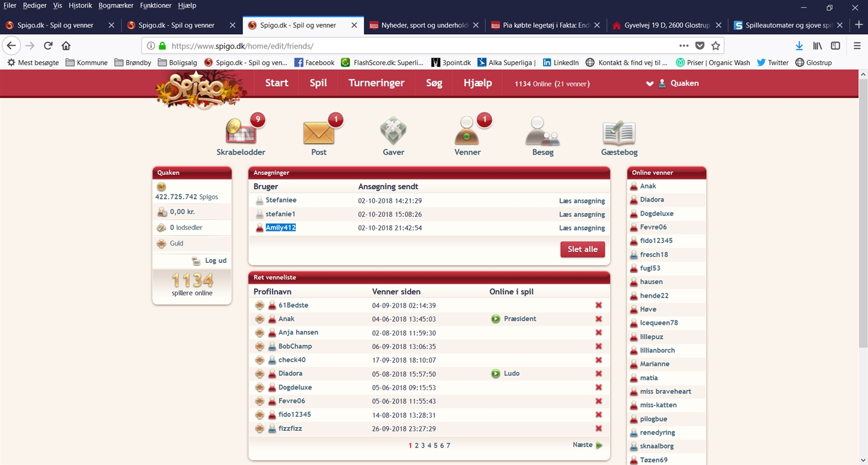Bookmark page with star icon

pos(716,46)
